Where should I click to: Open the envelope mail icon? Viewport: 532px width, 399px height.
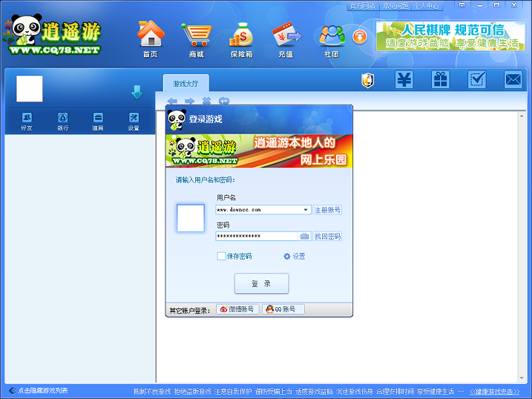(x=513, y=80)
